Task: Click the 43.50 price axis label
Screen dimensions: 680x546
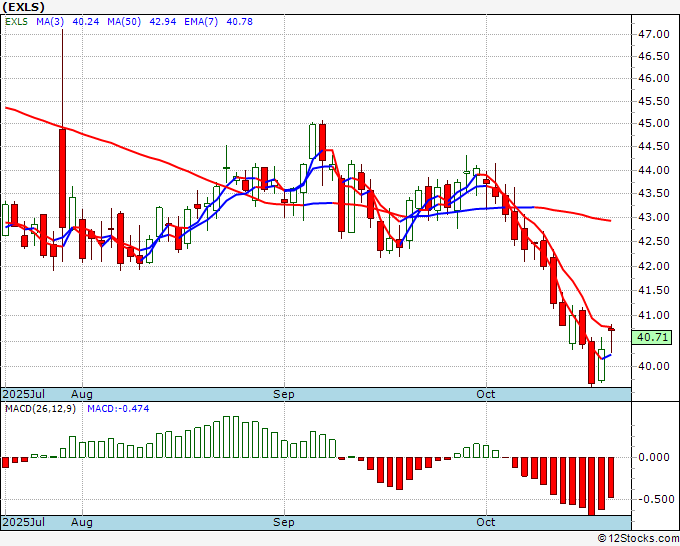Action: click(x=654, y=193)
